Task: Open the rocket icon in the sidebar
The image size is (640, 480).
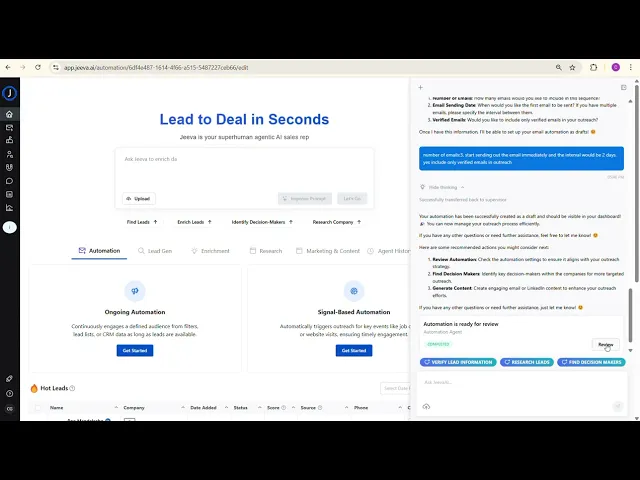Action: coord(9,379)
